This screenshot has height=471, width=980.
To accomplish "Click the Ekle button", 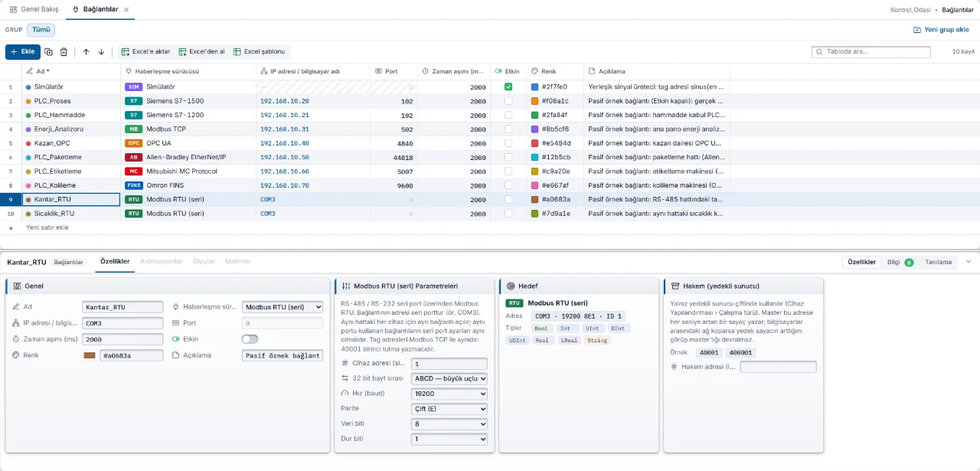I will click(23, 52).
